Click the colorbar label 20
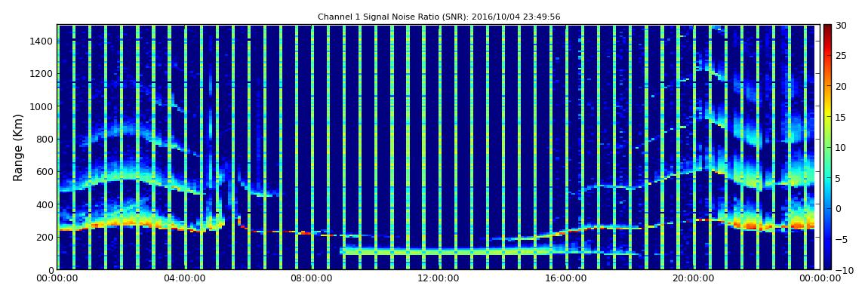 (x=842, y=86)
